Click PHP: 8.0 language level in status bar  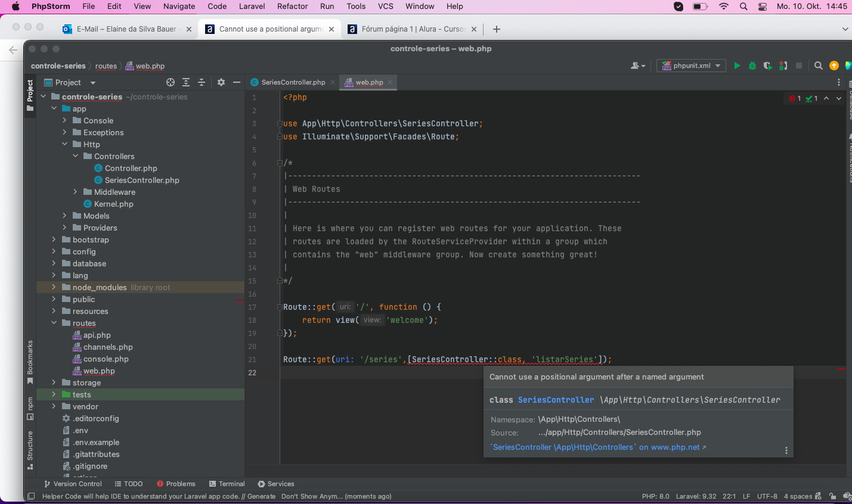pos(655,496)
